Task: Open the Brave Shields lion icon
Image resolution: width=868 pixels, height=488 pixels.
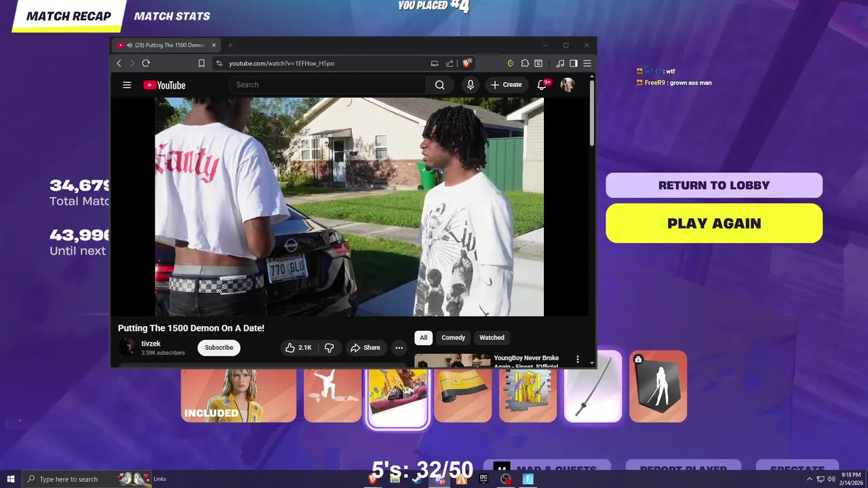Action: pyautogui.click(x=467, y=63)
